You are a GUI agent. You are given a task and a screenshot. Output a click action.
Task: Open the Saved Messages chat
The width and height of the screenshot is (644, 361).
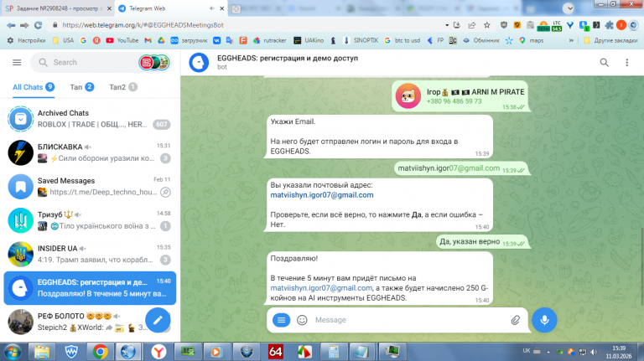pos(90,186)
